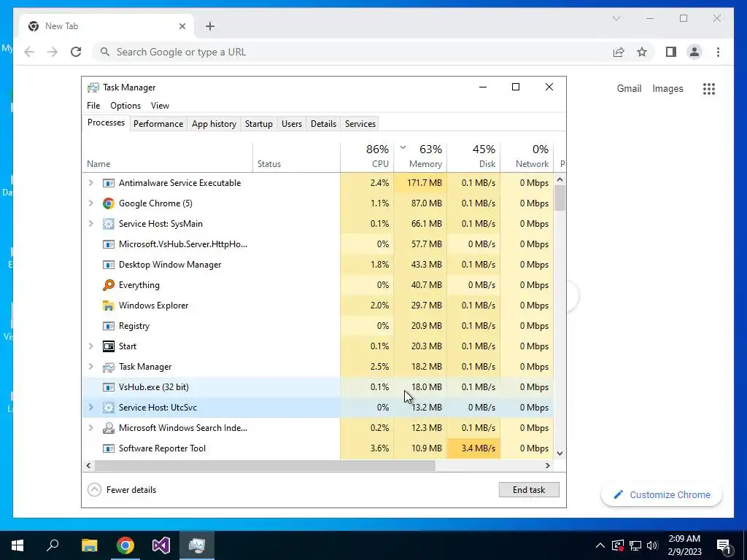Open the Options menu
The image size is (747, 560).
[x=125, y=106]
